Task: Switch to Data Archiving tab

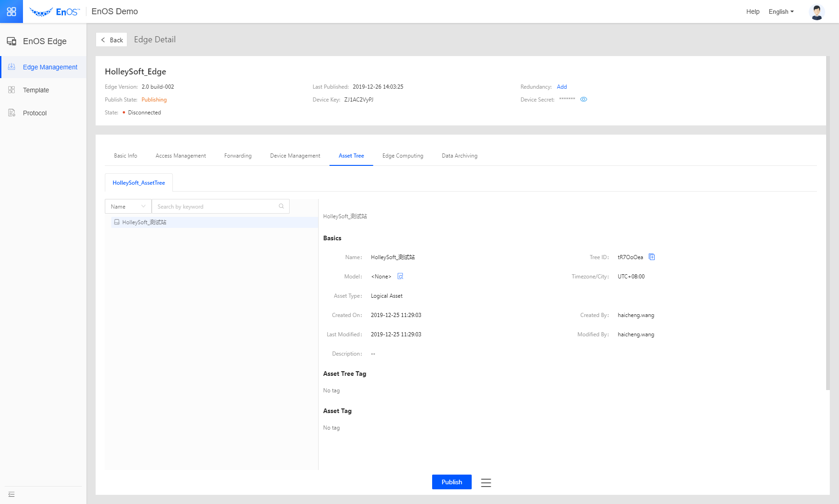Action: (x=460, y=156)
